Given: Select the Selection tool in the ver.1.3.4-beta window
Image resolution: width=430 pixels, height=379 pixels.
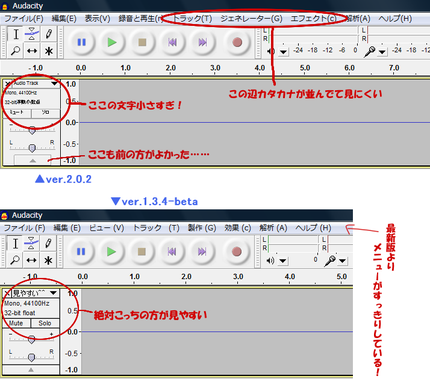Looking at the screenshot, I should tap(15, 243).
